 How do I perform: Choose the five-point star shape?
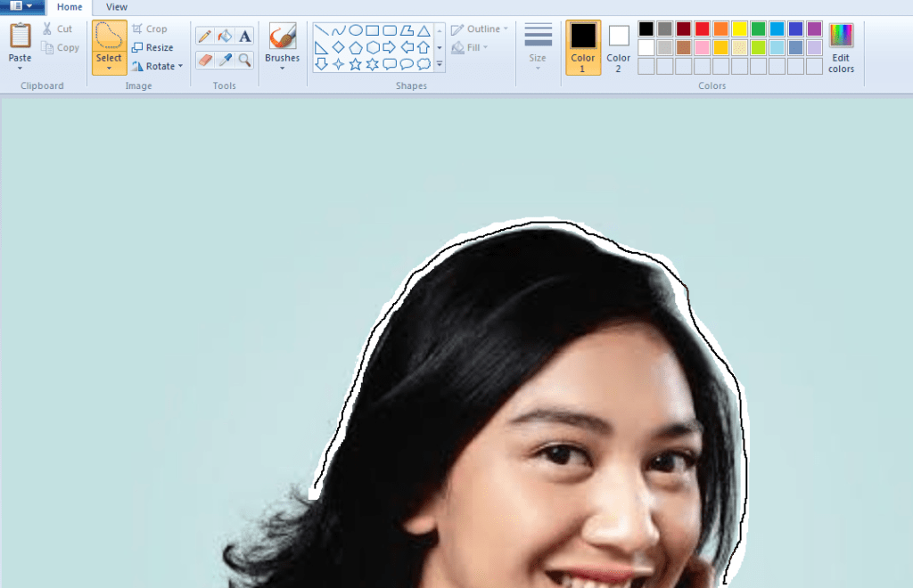point(355,64)
